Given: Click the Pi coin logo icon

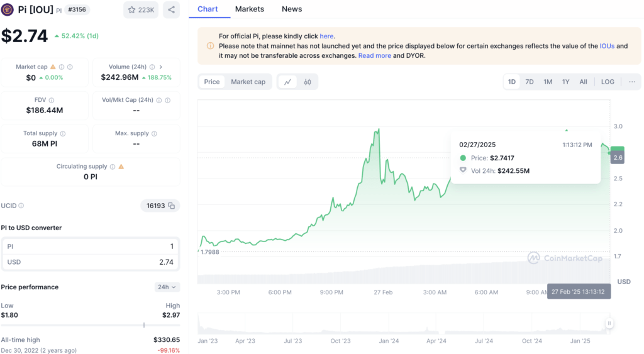Looking at the screenshot, I should (x=7, y=9).
